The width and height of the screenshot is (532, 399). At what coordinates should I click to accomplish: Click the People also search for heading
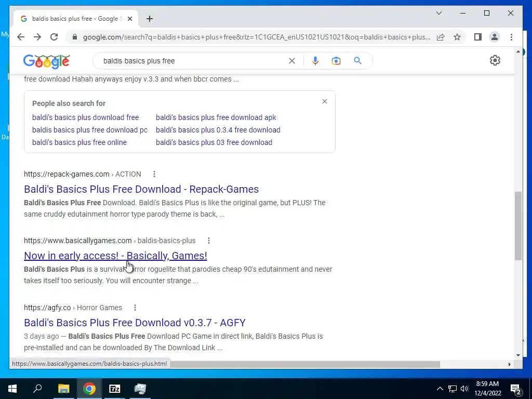pyautogui.click(x=69, y=103)
